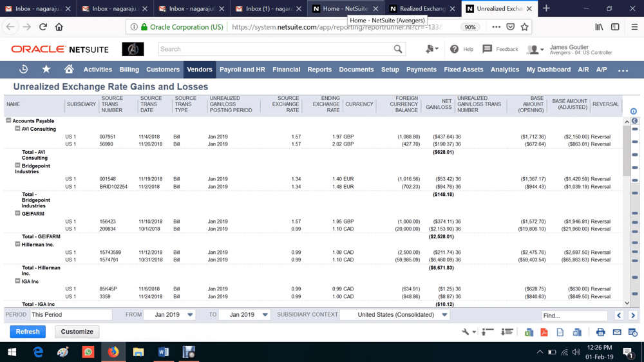This screenshot has height=362, width=644.
Task: Open Word from the Windows taskbar
Action: point(163,352)
